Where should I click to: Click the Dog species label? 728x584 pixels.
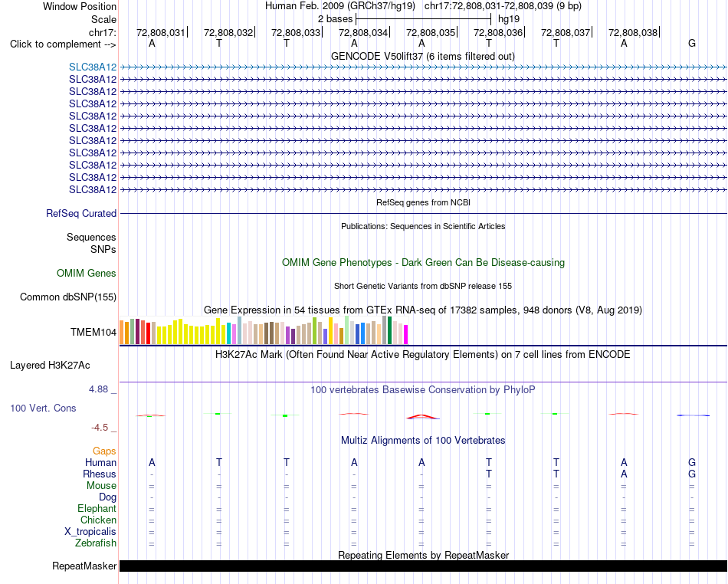pos(107,497)
